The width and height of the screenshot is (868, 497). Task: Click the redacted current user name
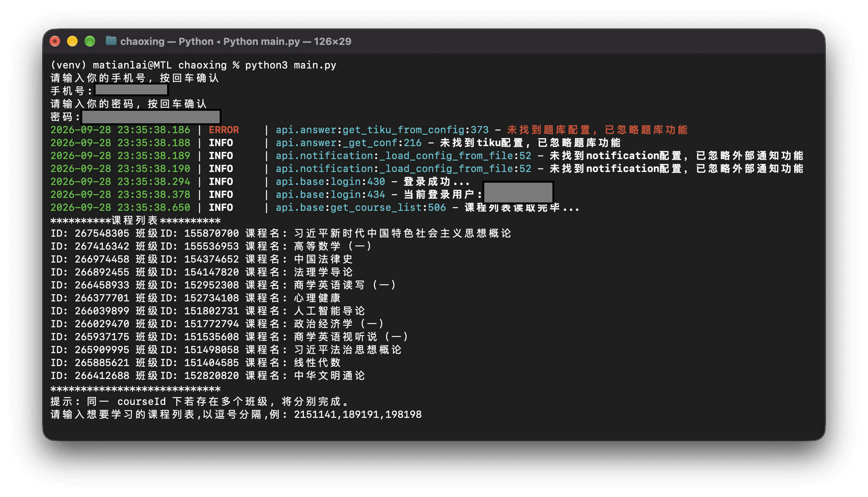pos(518,193)
